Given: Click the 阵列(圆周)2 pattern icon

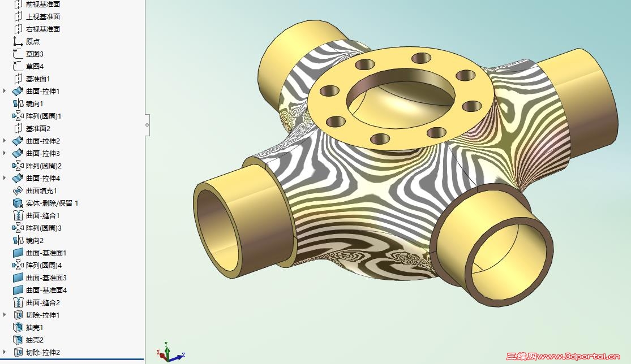Looking at the screenshot, I should click(x=18, y=166).
